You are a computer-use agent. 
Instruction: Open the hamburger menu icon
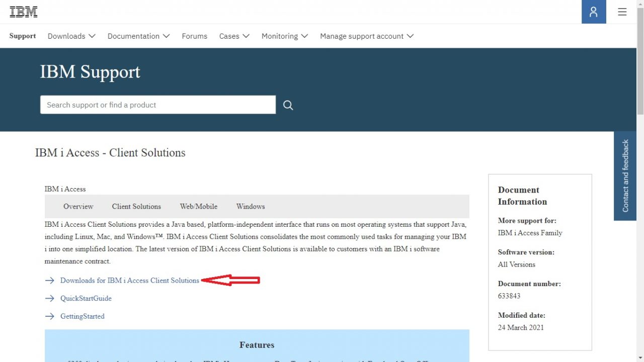pyautogui.click(x=622, y=12)
